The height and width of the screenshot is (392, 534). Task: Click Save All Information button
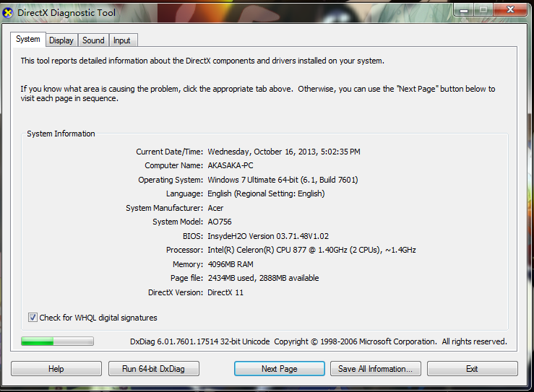tap(375, 368)
